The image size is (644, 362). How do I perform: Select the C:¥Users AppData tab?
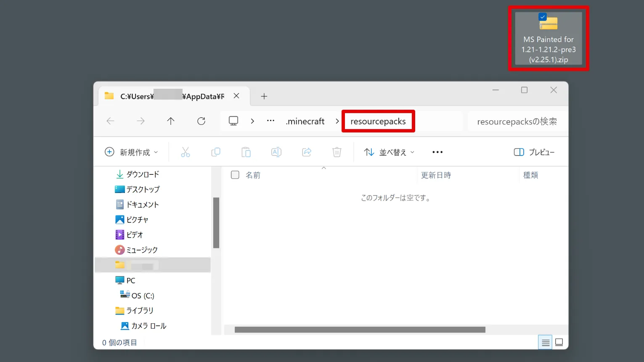[x=174, y=96]
